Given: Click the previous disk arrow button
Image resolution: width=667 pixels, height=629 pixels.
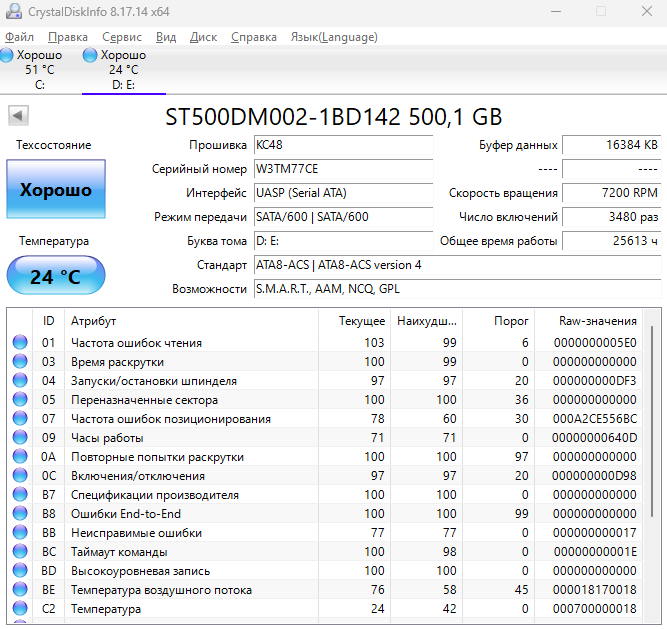Looking at the screenshot, I should (18, 116).
